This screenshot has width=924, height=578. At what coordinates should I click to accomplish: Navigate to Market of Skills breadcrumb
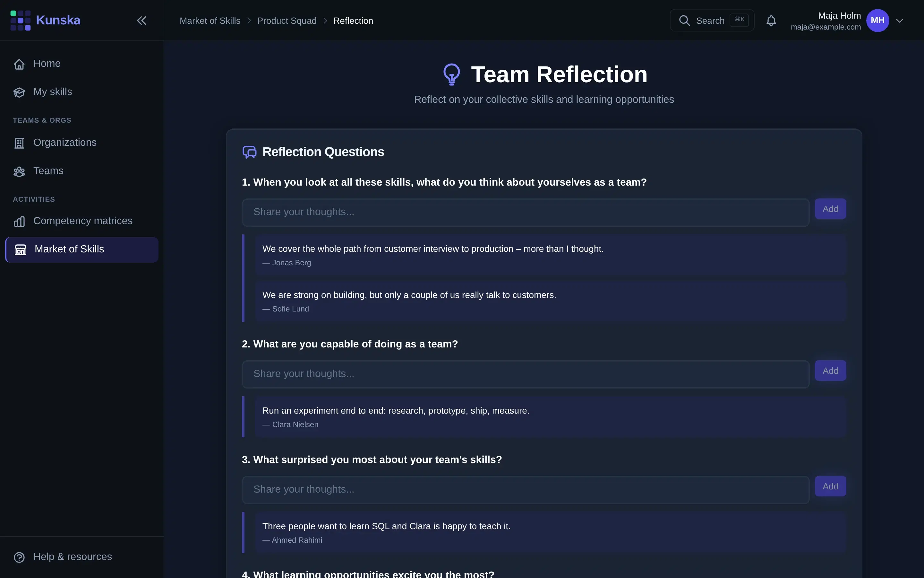(x=210, y=21)
